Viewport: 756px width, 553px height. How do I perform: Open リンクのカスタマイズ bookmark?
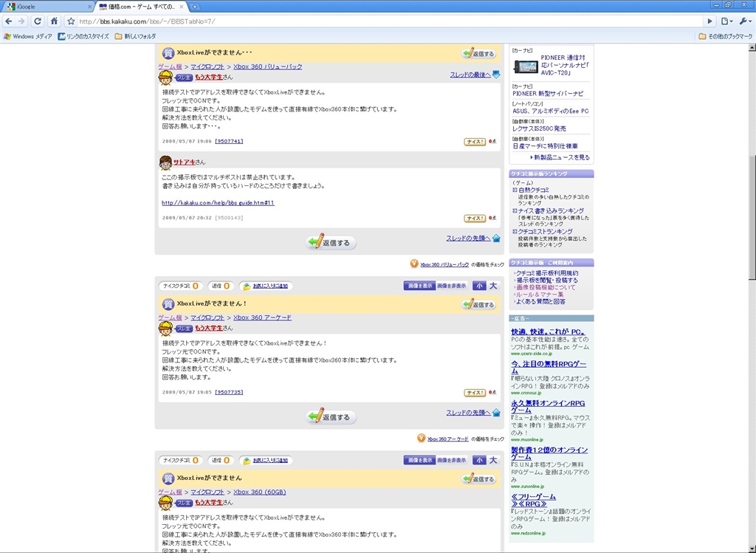pos(83,36)
